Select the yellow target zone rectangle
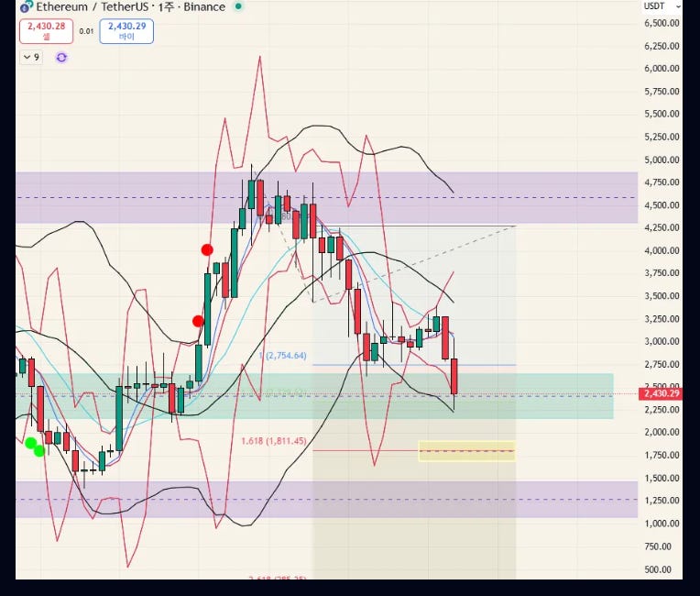 click(x=467, y=451)
